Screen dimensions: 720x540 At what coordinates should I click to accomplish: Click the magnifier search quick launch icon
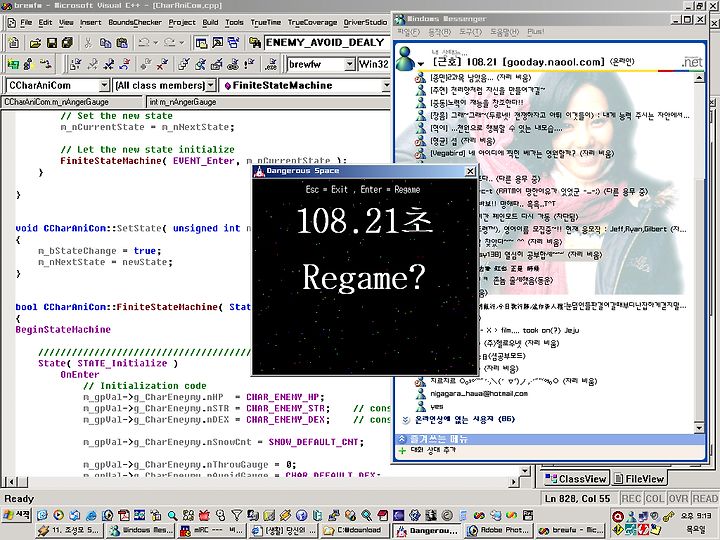coord(172,516)
